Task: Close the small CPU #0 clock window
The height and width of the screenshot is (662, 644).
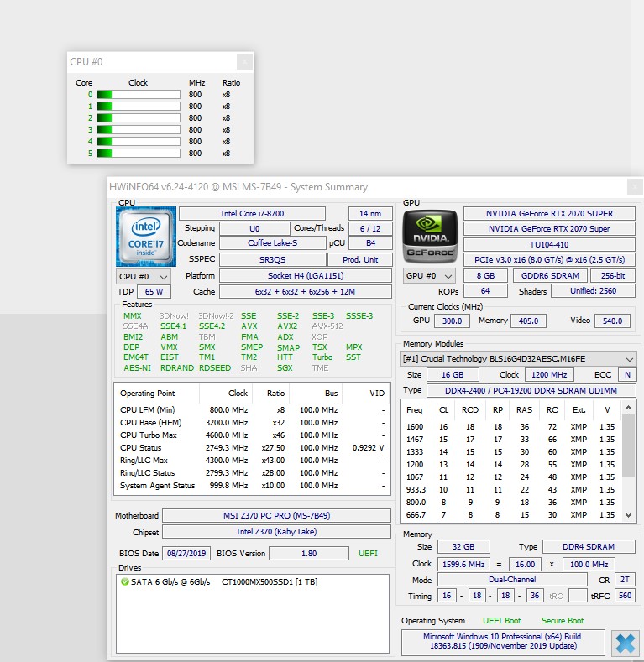Action: (x=244, y=62)
